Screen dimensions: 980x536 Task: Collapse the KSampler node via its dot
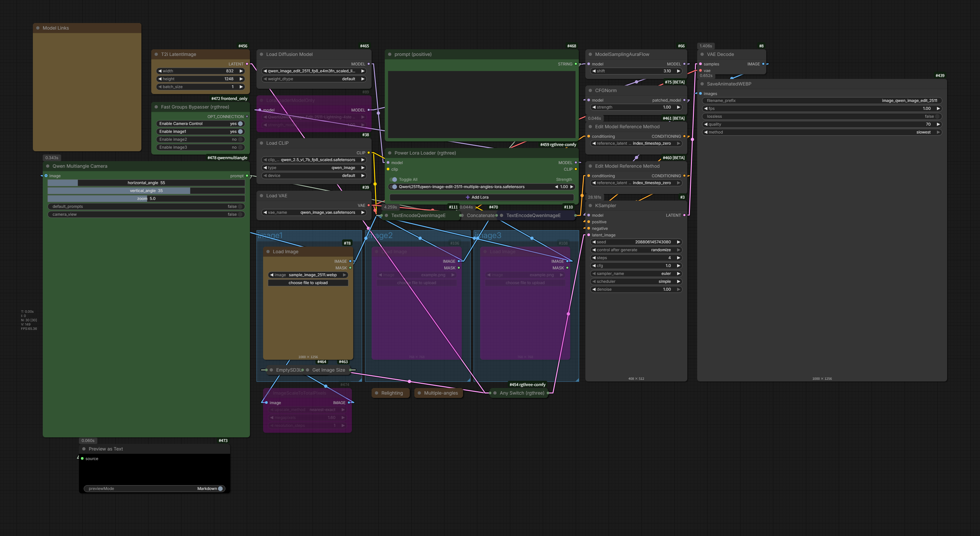point(590,206)
